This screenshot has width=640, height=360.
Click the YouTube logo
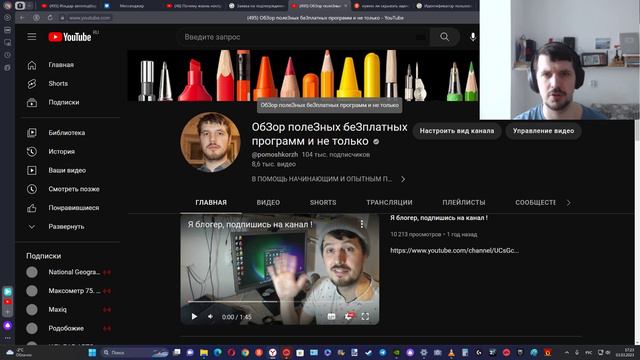click(x=70, y=37)
